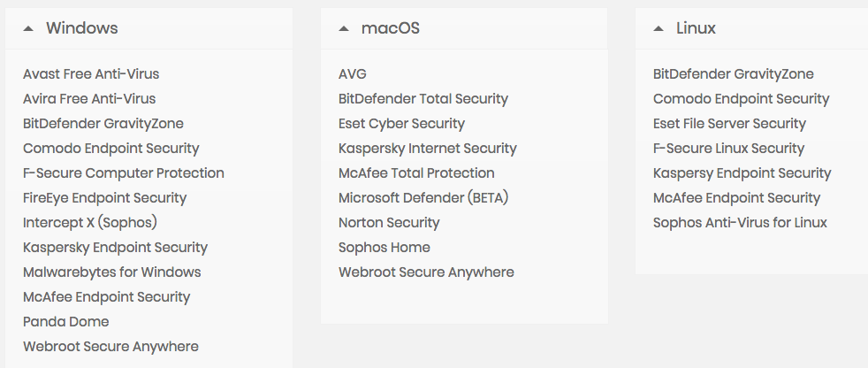This screenshot has height=368, width=868.
Task: Collapse the Linux section arrow
Action: [x=659, y=29]
